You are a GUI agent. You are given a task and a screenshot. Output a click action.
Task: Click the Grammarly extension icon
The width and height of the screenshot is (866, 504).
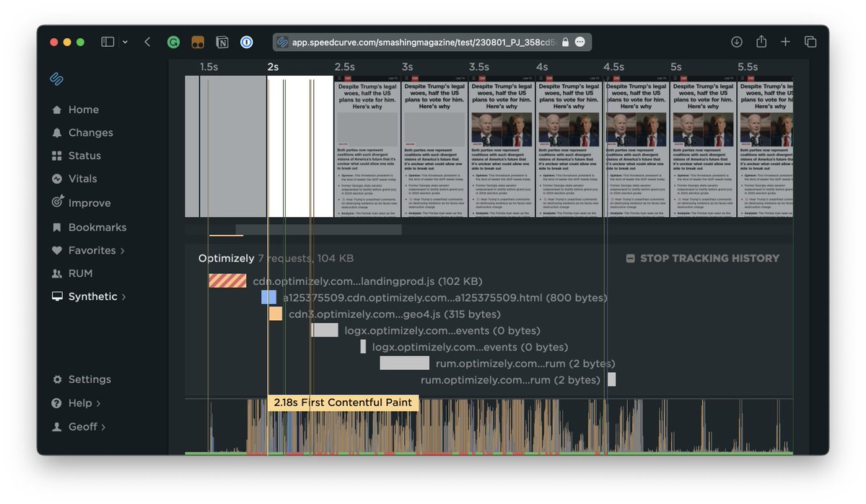[173, 42]
